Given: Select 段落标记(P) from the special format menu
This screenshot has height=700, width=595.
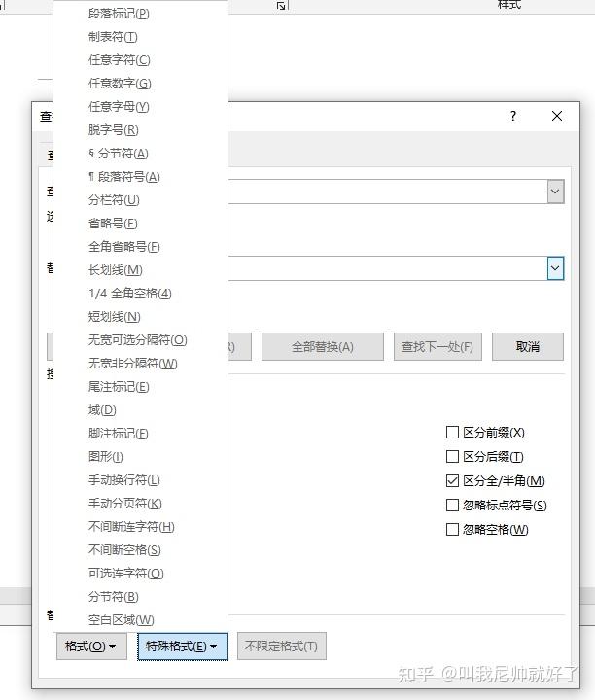Looking at the screenshot, I should (119, 14).
